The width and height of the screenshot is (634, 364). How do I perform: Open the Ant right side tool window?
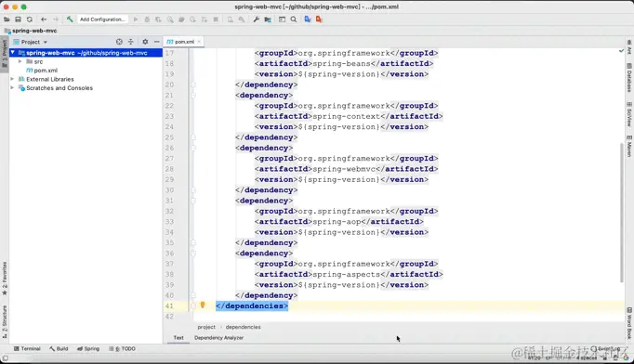point(629,46)
